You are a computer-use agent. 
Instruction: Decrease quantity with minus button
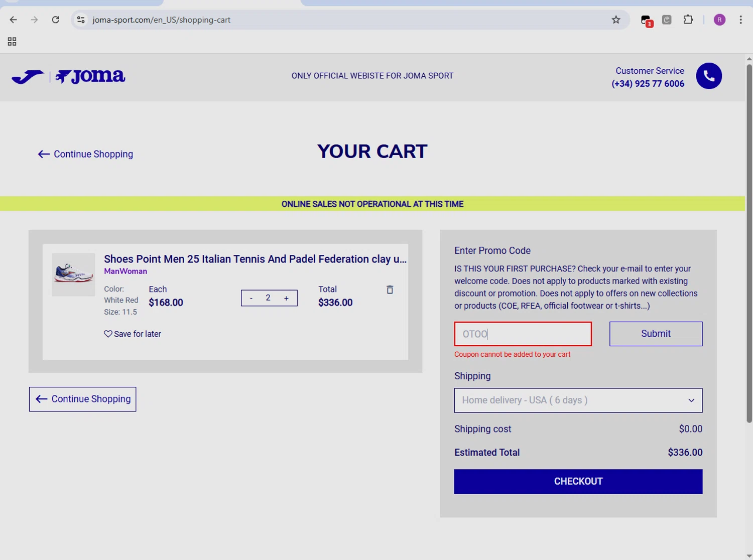(251, 298)
